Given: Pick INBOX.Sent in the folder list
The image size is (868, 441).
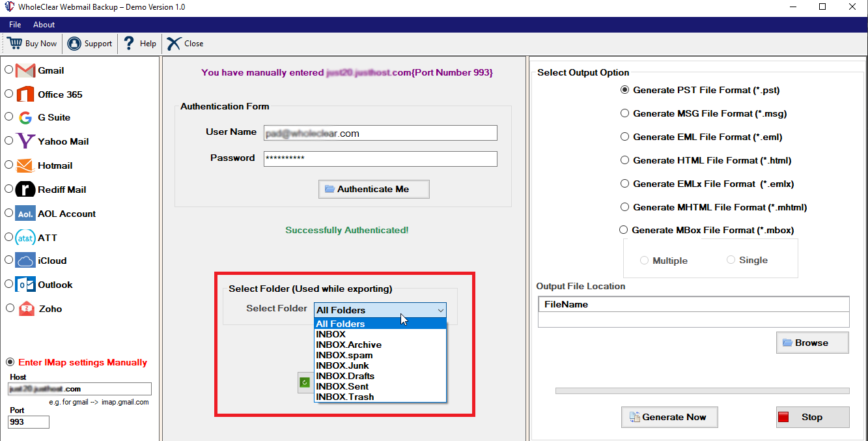Looking at the screenshot, I should (x=380, y=386).
